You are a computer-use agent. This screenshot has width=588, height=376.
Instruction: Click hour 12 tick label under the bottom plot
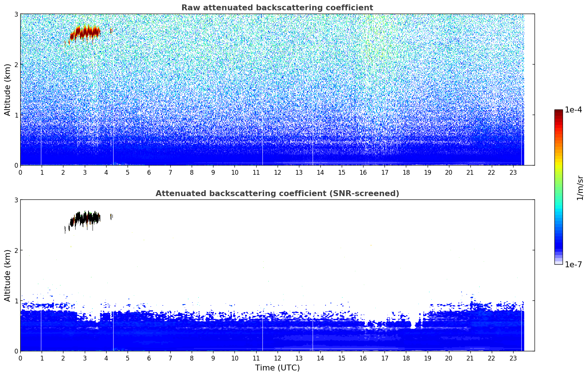click(277, 358)
